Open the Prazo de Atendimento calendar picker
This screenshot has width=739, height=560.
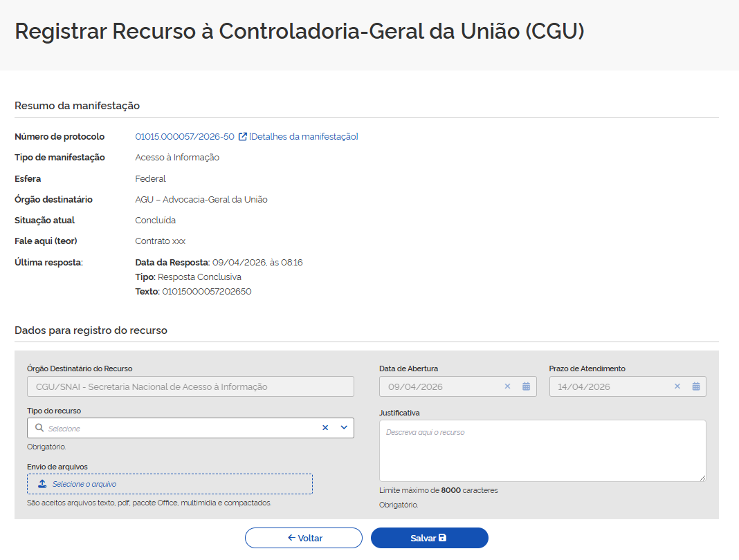coord(696,386)
